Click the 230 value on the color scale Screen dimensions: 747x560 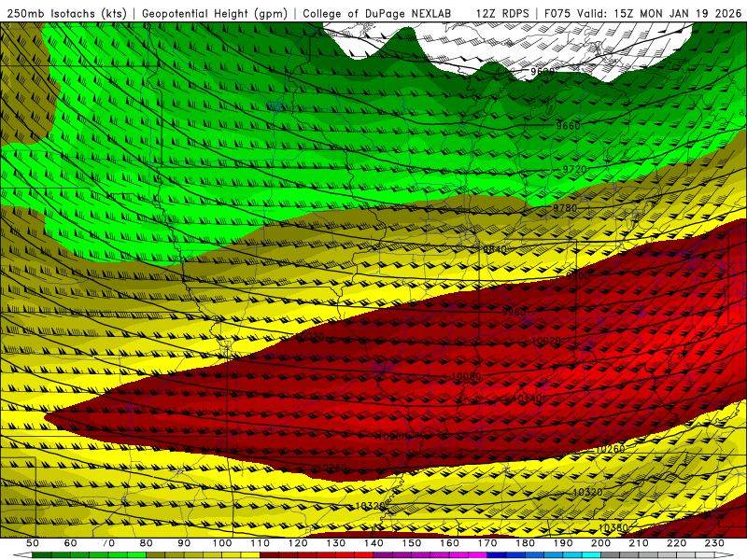tap(714, 543)
